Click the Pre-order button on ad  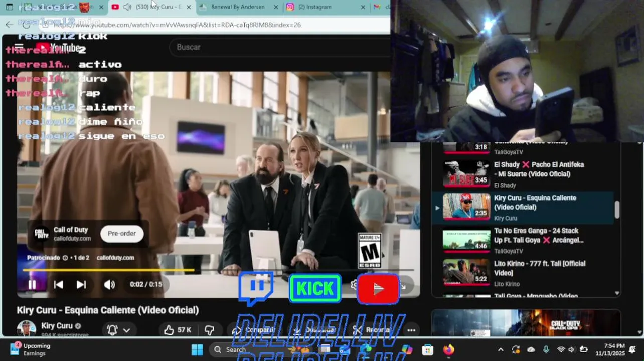click(x=122, y=234)
